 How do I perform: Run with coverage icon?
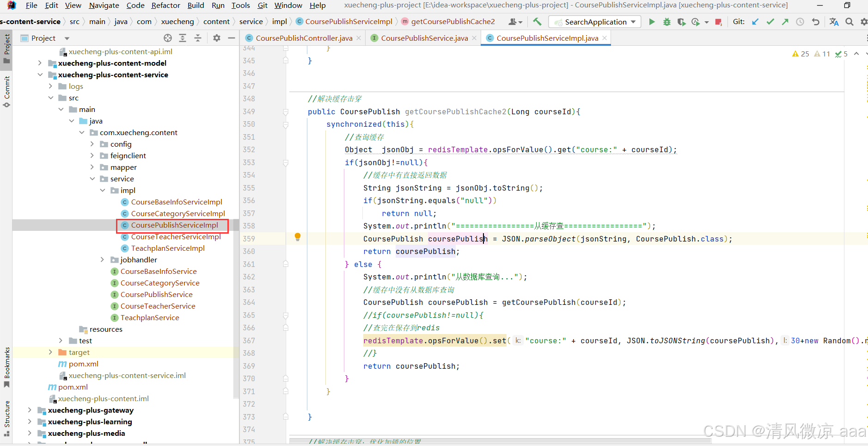(x=681, y=22)
